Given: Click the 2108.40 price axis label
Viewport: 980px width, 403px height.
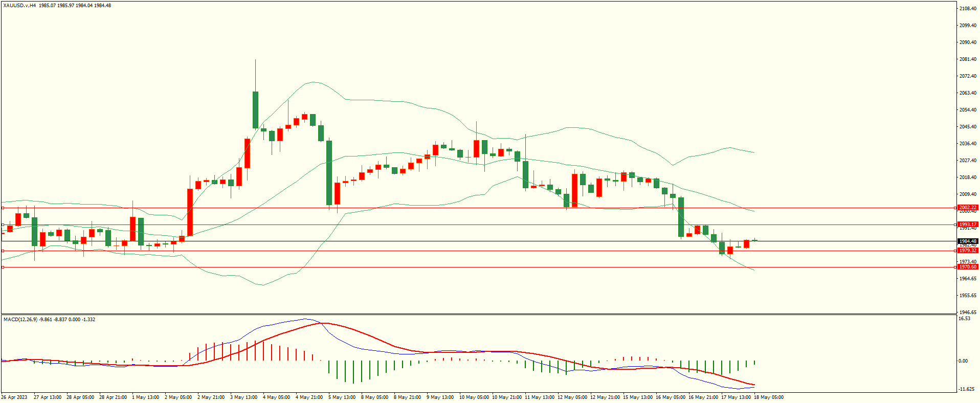Looking at the screenshot, I should tap(968, 9).
